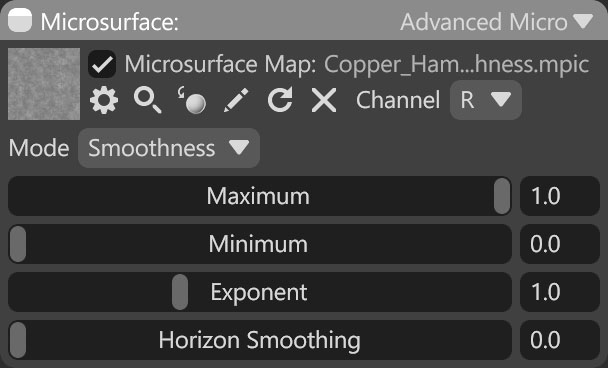
Task: Click the Minimum slider handle
Action: (18, 244)
